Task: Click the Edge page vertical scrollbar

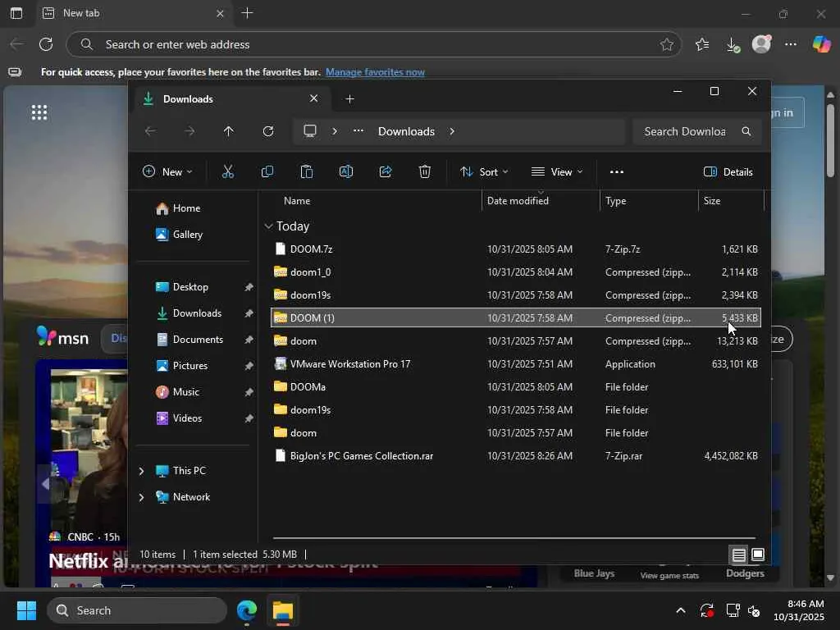Action: [x=830, y=141]
